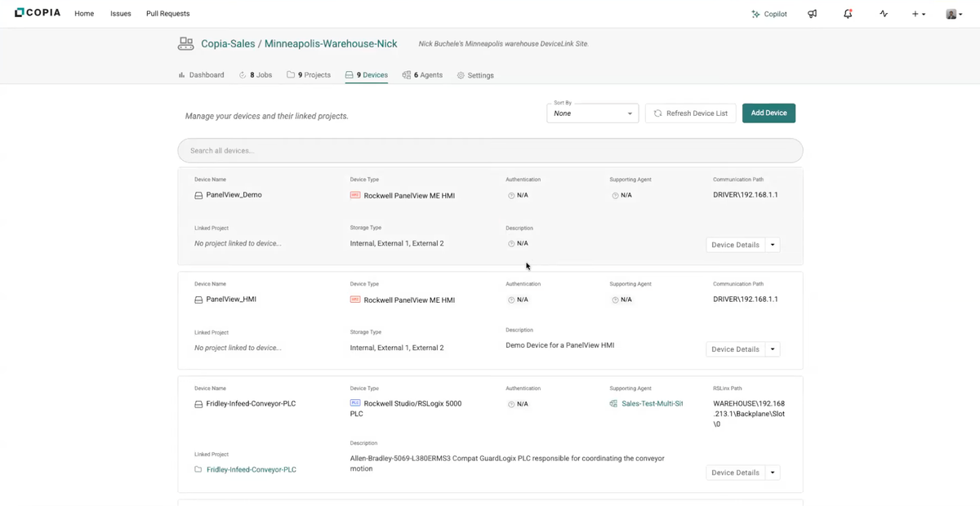The height and width of the screenshot is (506, 980).
Task: Click Refresh Device List button
Action: click(x=691, y=113)
